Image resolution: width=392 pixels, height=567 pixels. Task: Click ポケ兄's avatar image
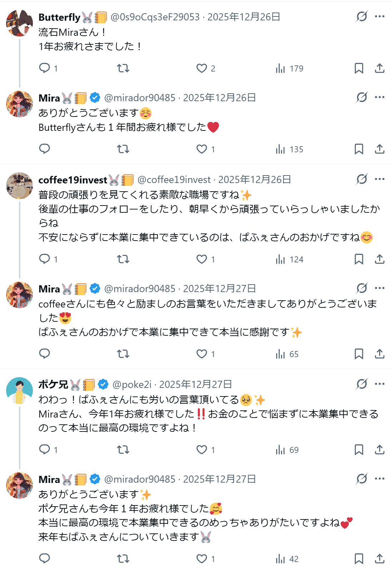click(19, 390)
